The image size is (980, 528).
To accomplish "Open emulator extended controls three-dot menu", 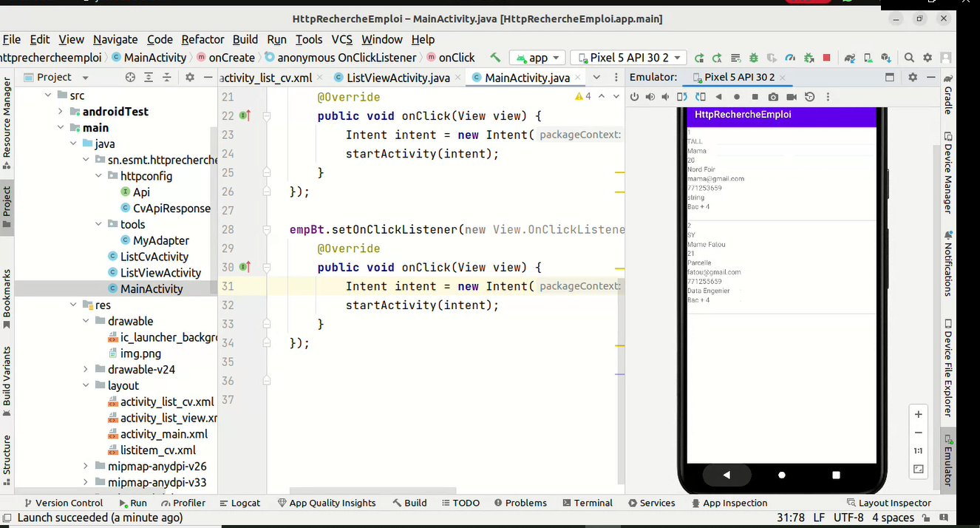I will click(828, 97).
